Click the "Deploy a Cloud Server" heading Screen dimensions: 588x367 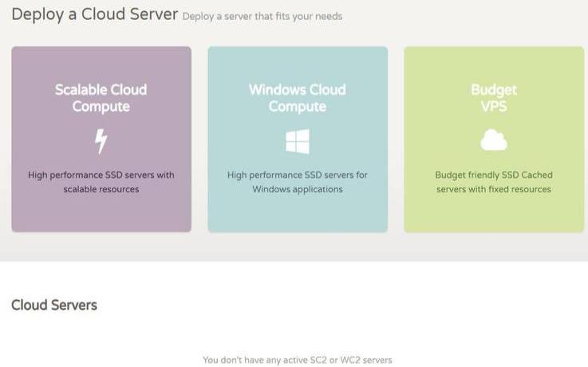click(x=94, y=14)
